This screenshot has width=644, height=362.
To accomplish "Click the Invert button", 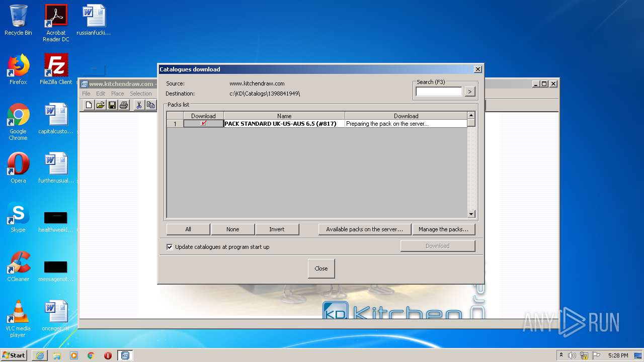I will (277, 229).
